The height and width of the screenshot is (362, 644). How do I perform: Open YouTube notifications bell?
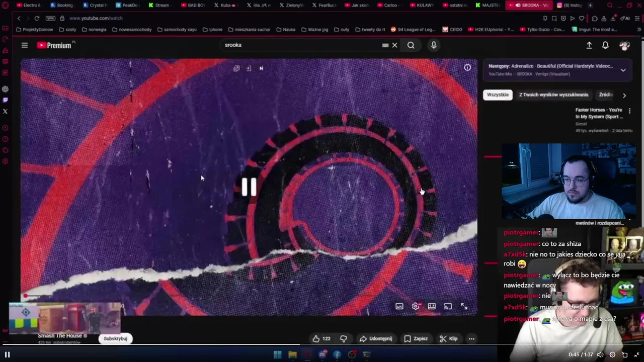tap(605, 45)
